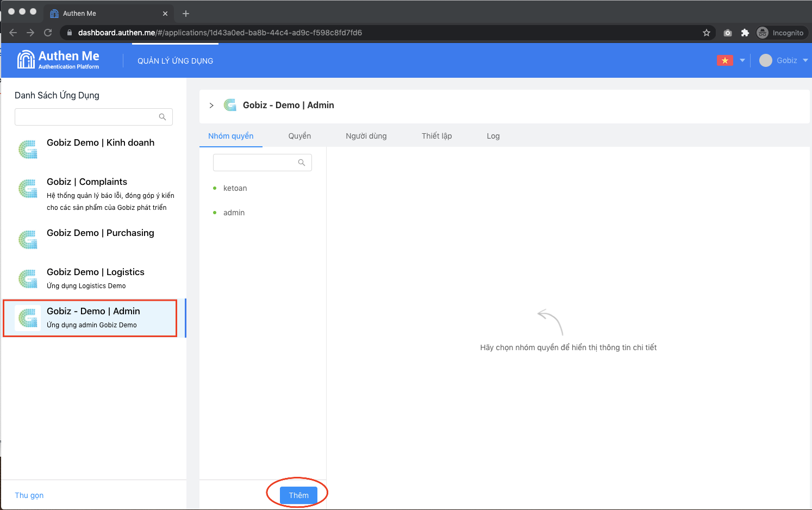Select the Authen Me browser tab
Screen dimensions: 812x510
[x=108, y=14]
